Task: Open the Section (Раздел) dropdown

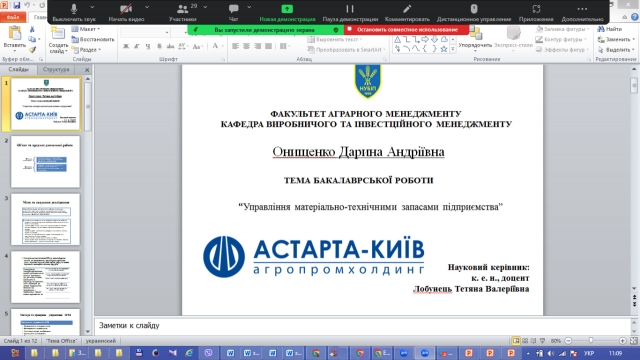Action: [x=86, y=50]
